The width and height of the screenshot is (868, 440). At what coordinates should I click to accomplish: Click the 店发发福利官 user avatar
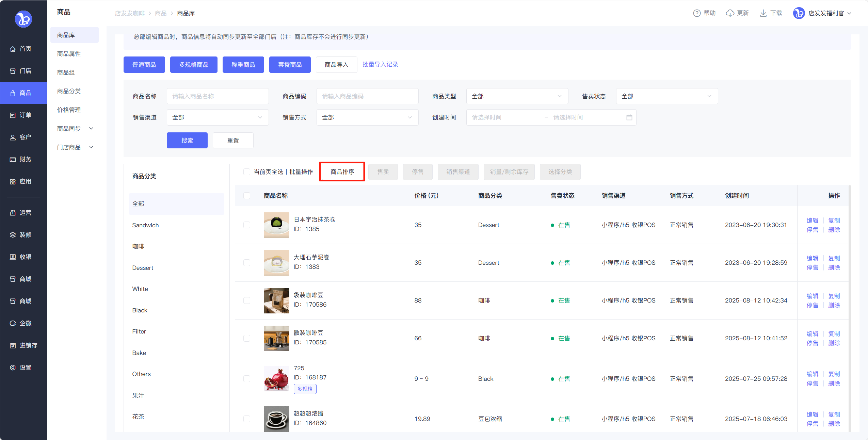pos(799,13)
